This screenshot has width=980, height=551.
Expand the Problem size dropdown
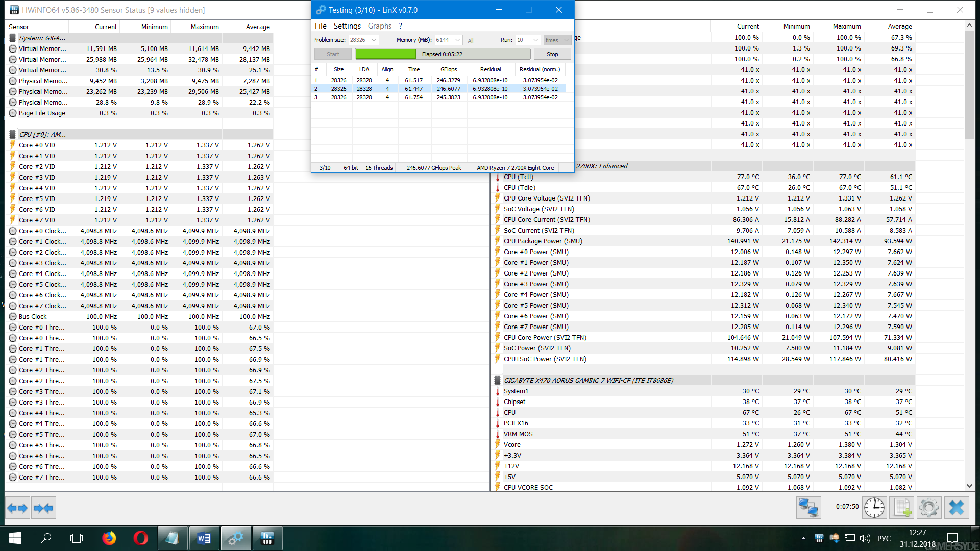374,40
